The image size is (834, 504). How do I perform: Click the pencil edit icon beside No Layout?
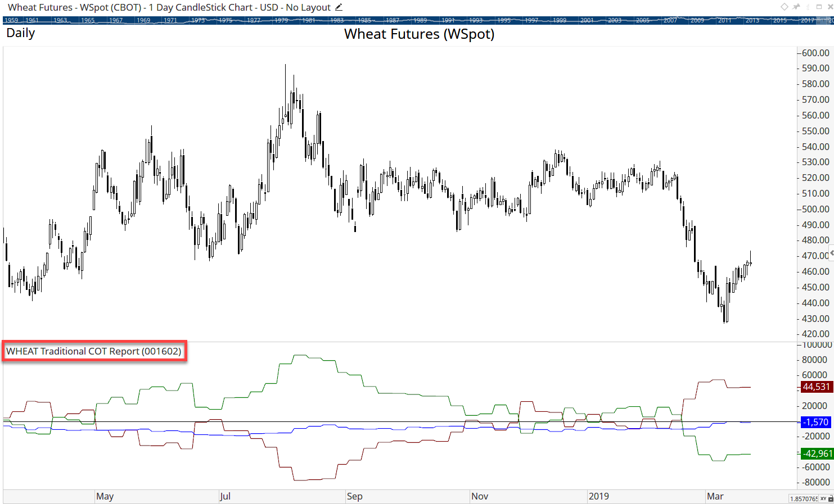(339, 7)
